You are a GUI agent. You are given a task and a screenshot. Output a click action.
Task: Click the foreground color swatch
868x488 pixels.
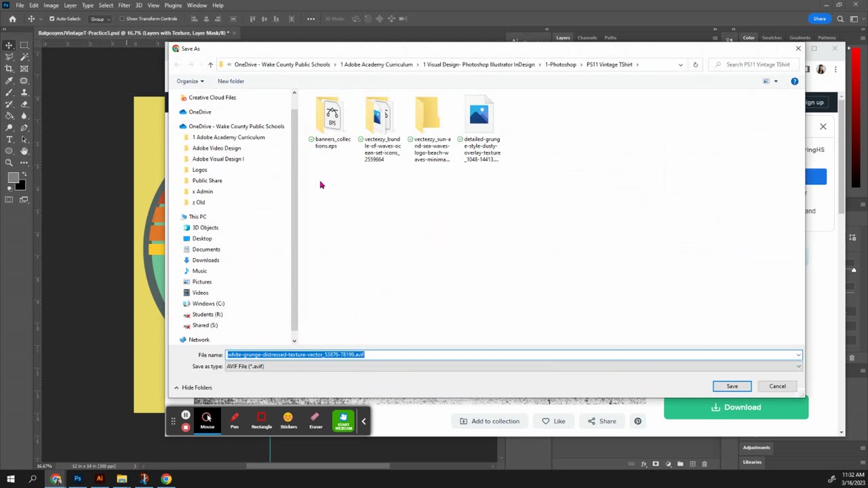click(x=12, y=178)
